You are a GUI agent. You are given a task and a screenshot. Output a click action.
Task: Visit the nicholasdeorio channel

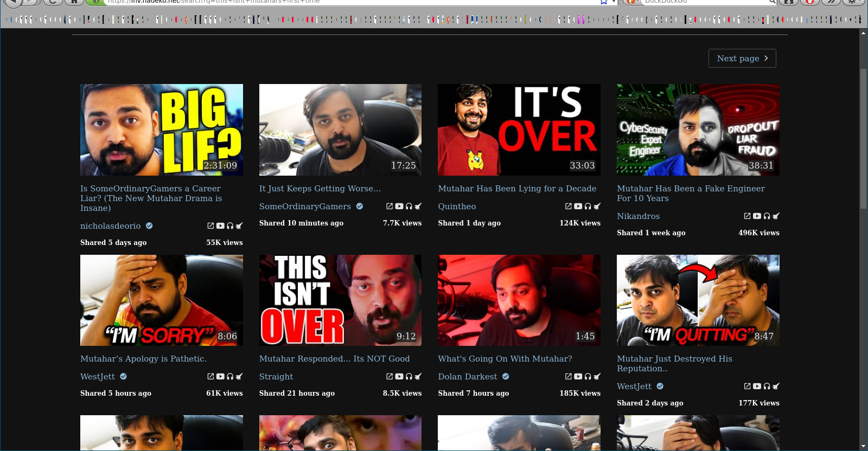point(111,226)
